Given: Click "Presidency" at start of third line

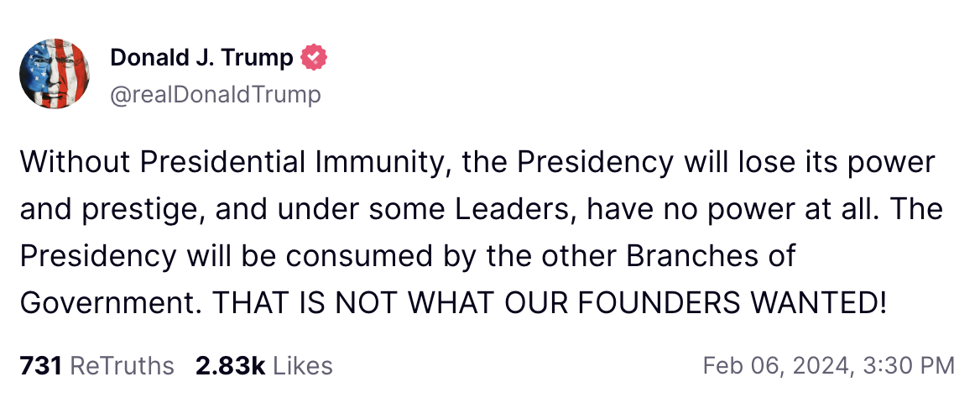Looking at the screenshot, I should point(93,256).
